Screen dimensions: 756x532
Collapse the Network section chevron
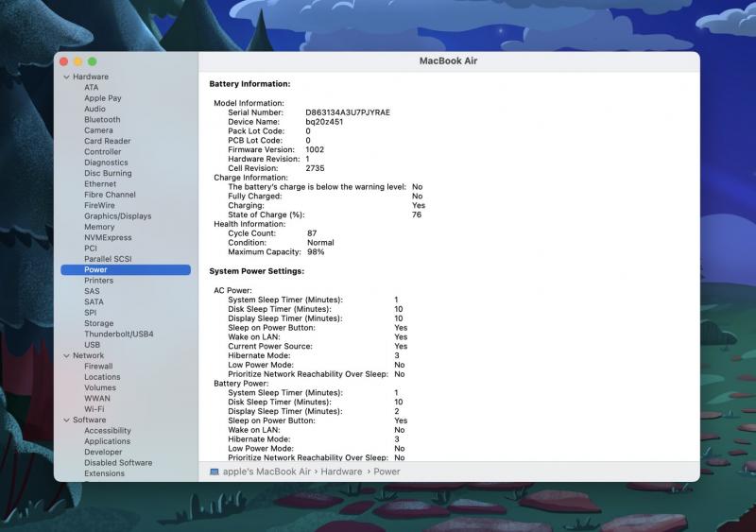click(x=66, y=356)
